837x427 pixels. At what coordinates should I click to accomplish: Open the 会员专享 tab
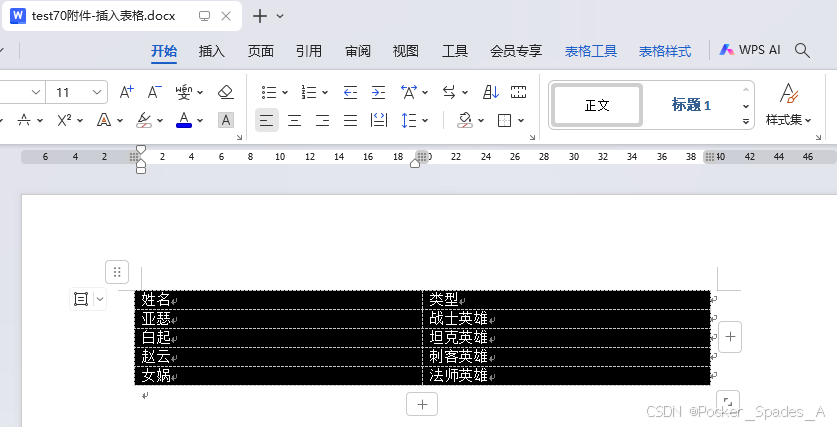click(x=516, y=51)
